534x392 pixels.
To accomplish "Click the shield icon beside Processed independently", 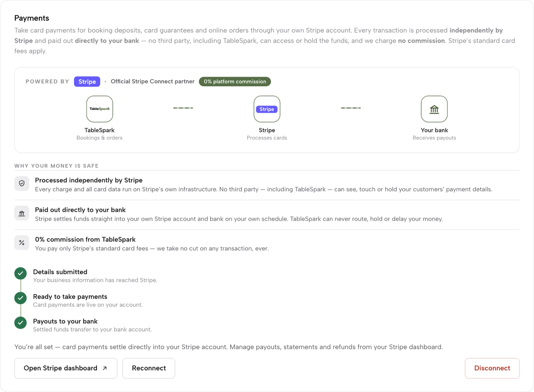I will pyautogui.click(x=22, y=183).
